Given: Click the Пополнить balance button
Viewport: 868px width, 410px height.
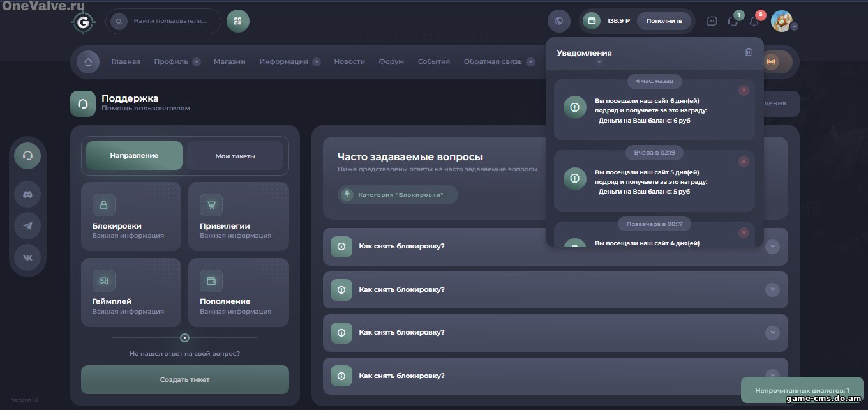Looking at the screenshot, I should (x=664, y=21).
